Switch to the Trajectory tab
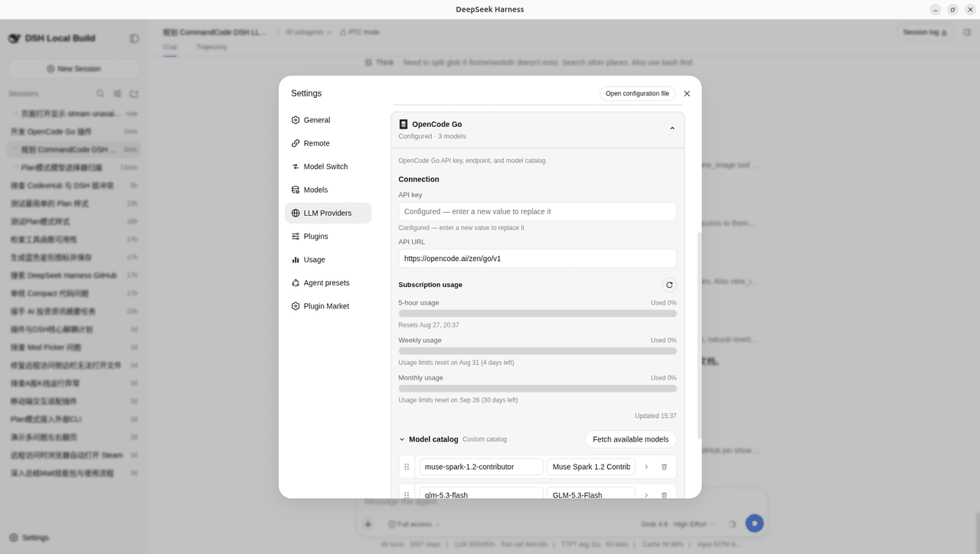980x554 pixels. click(211, 47)
